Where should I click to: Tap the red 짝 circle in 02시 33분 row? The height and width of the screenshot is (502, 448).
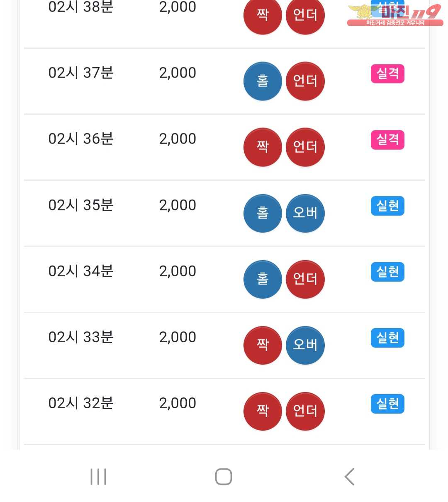(263, 345)
